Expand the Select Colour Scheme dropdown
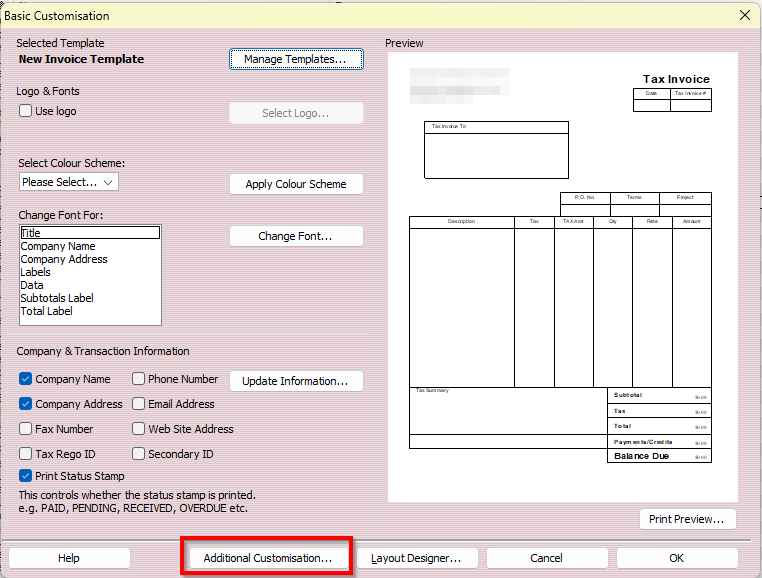 tap(69, 182)
